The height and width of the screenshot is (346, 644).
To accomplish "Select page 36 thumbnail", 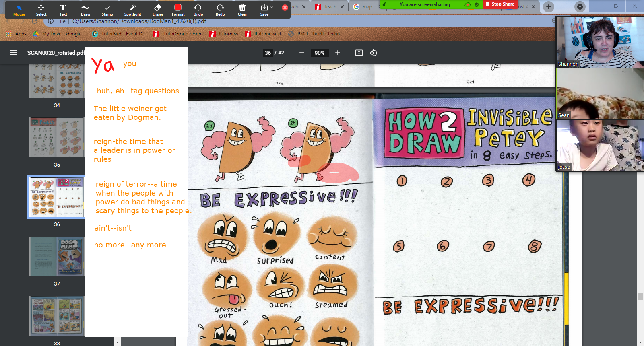I will pos(57,197).
